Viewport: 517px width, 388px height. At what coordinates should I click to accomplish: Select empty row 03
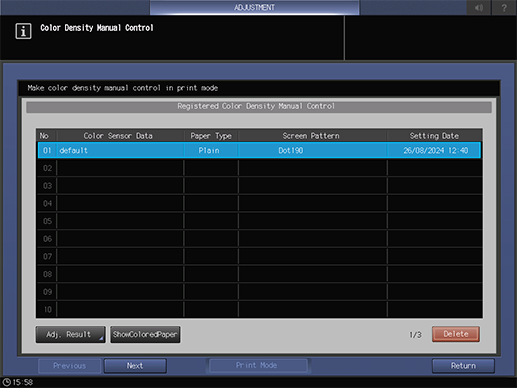point(259,186)
